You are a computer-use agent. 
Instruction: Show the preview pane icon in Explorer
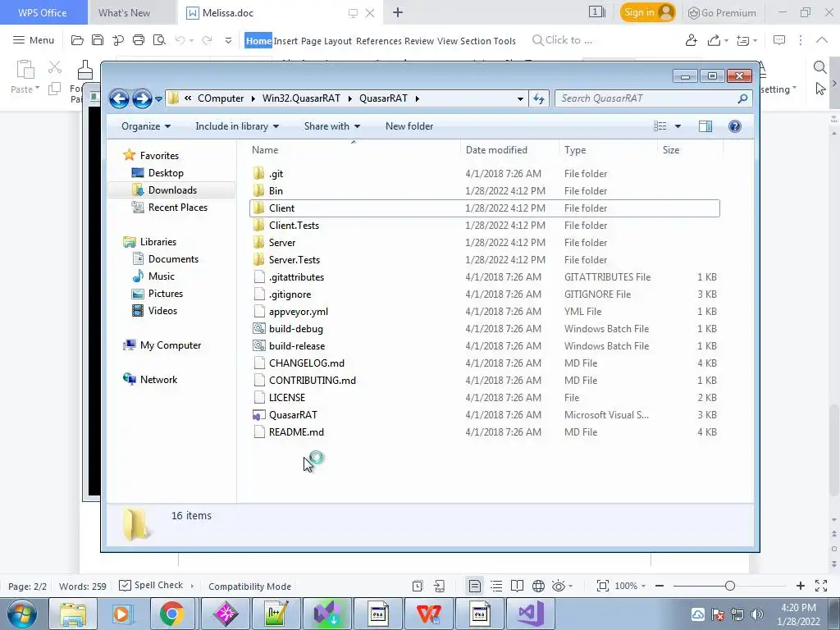705,126
